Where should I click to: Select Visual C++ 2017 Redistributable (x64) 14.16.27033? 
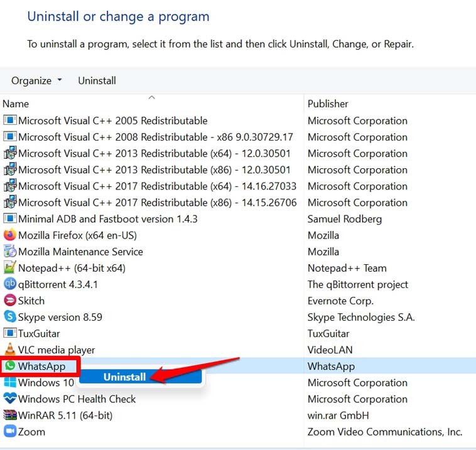[157, 186]
